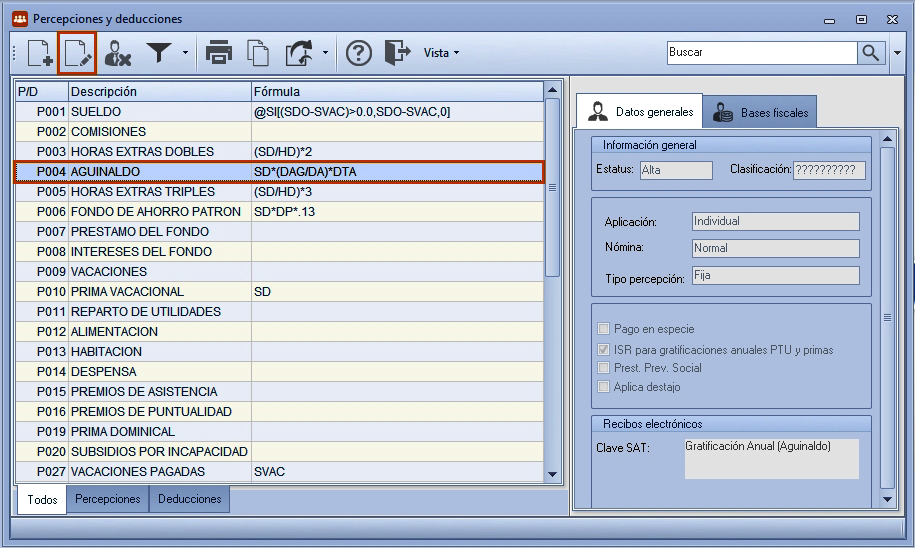Expand the Vista dropdown menu
Viewport: 915px width, 548px height.
point(441,53)
